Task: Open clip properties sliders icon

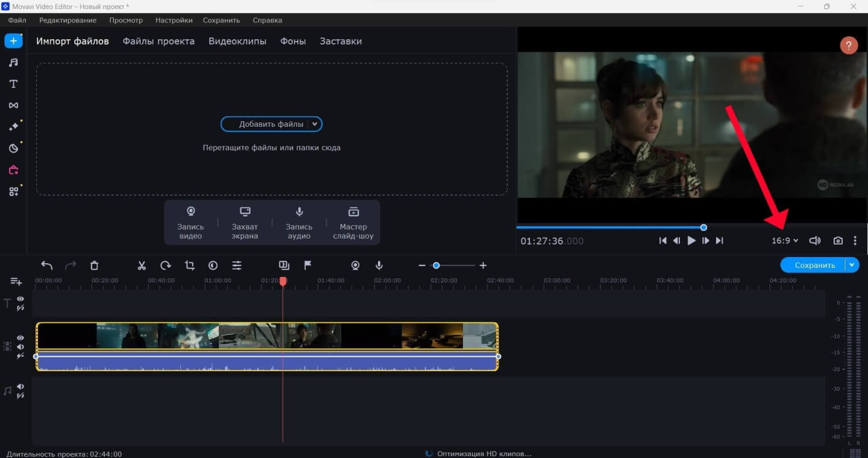Action: (237, 265)
